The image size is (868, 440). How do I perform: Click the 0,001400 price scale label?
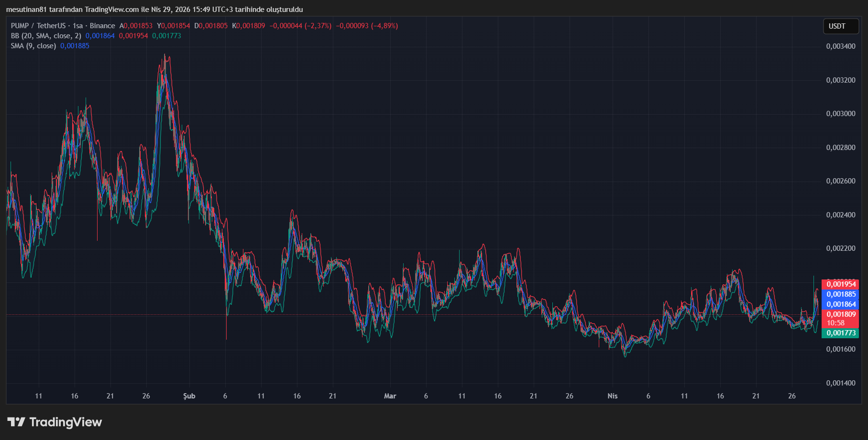tap(841, 383)
